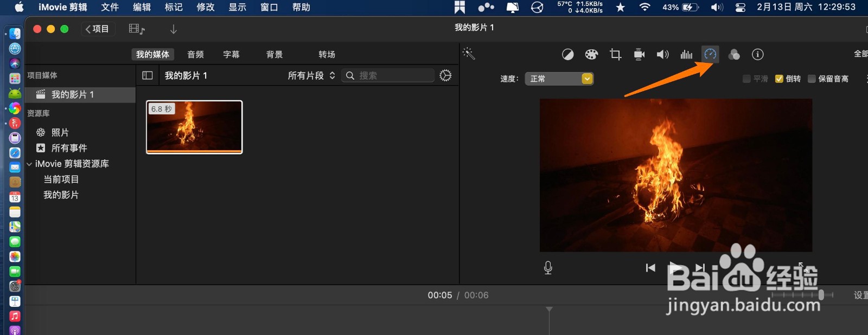Click the menu bar date and time

[x=806, y=7]
